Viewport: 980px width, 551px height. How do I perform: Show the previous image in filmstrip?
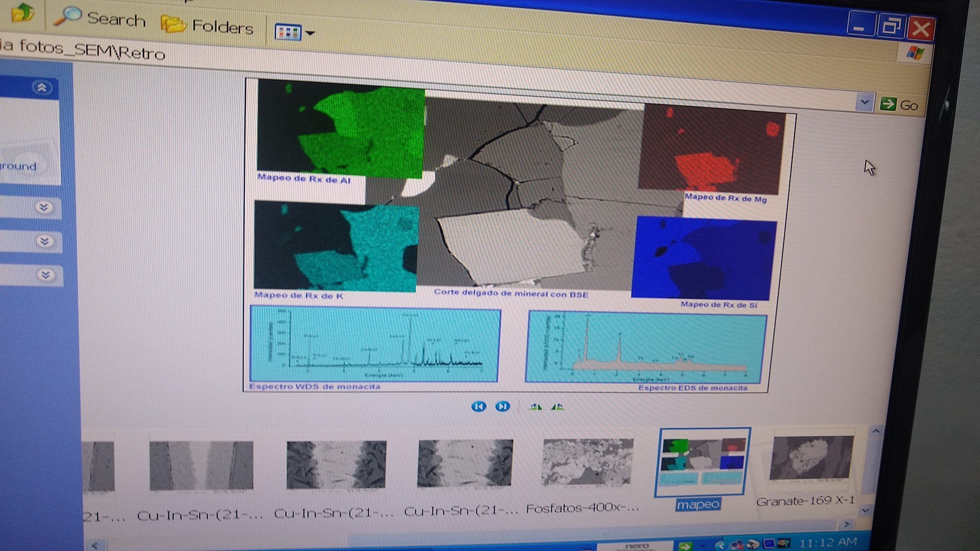point(478,407)
